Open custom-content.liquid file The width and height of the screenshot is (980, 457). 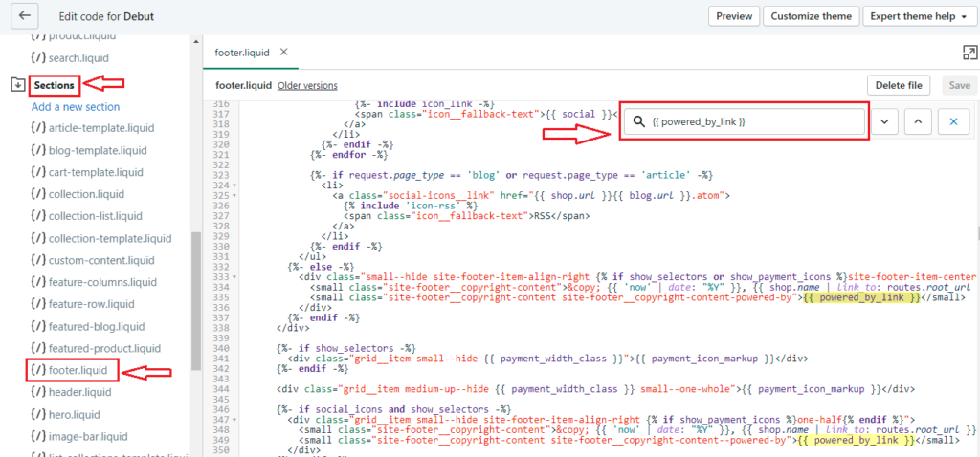pyautogui.click(x=100, y=260)
